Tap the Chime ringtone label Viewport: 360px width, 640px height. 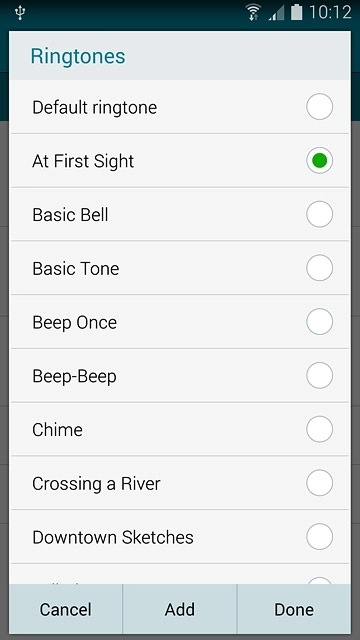click(x=57, y=430)
